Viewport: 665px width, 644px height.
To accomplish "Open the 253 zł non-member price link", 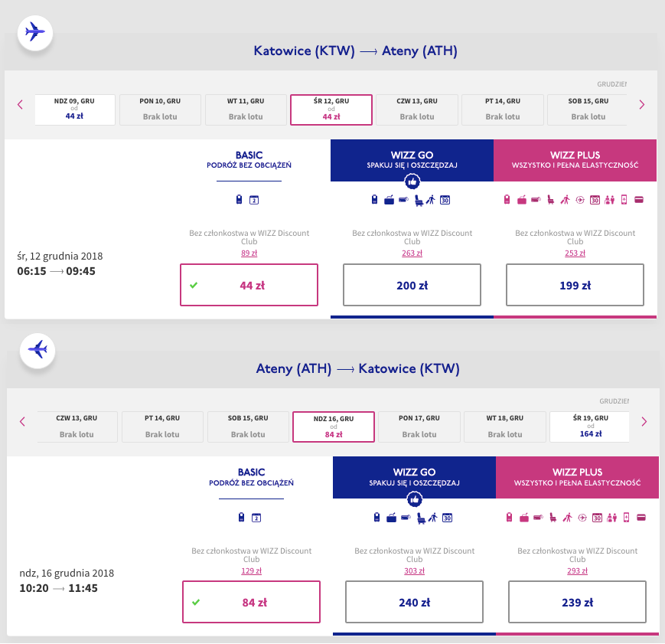I will pyautogui.click(x=575, y=253).
